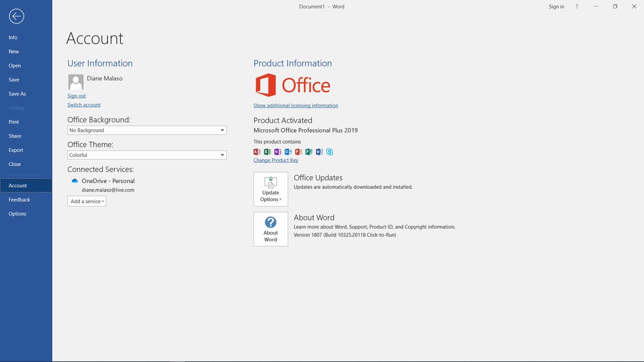
Task: Open the Office Background dropdown
Action: pos(147,130)
